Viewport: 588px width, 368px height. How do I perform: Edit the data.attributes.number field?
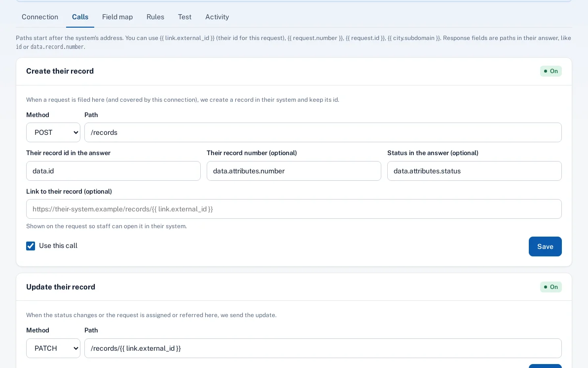tap(294, 171)
